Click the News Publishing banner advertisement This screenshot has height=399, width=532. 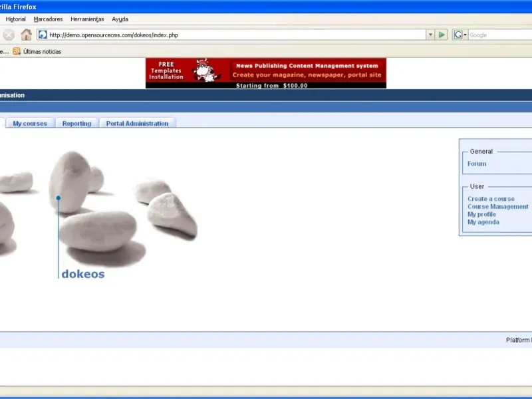[x=265, y=73]
